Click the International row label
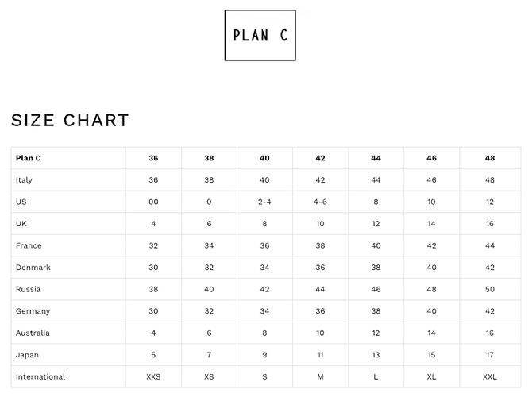This screenshot has height=397, width=532. (x=40, y=376)
